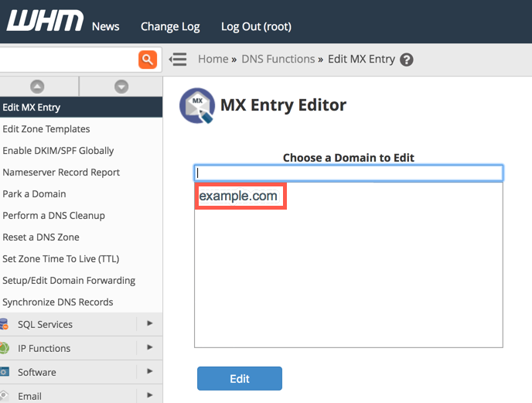532x403 pixels.
Task: Select example.com in domain list
Action: pos(238,196)
